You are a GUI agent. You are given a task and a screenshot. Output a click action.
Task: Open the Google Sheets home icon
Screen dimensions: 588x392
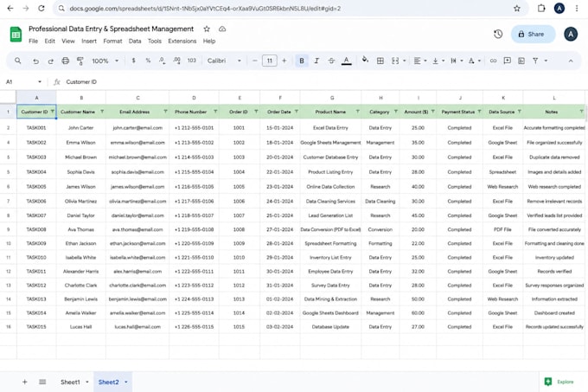click(x=16, y=35)
